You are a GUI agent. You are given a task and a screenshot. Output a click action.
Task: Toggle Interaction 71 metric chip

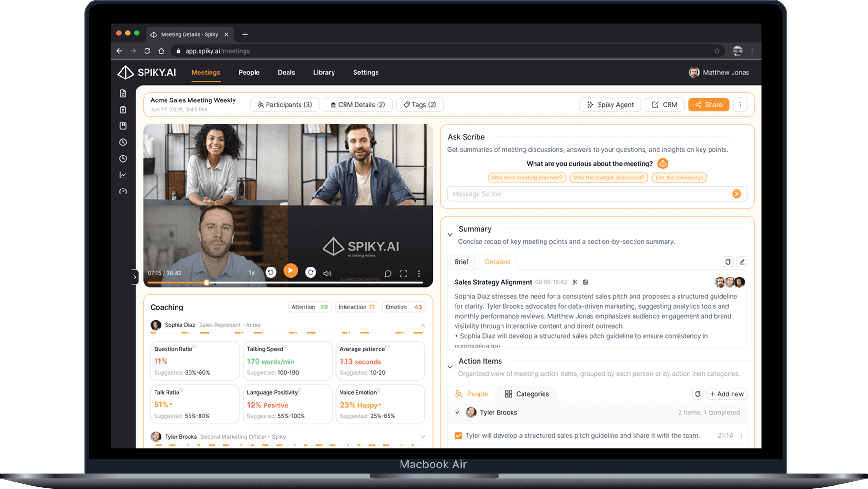coord(356,307)
